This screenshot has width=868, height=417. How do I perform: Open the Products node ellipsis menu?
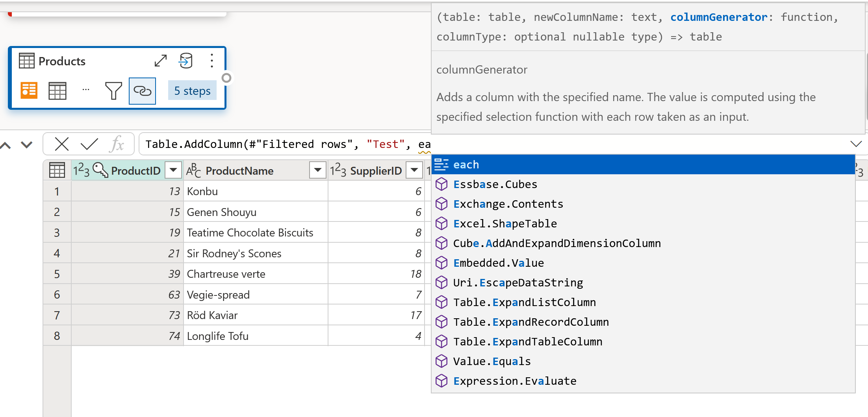pos(211,61)
